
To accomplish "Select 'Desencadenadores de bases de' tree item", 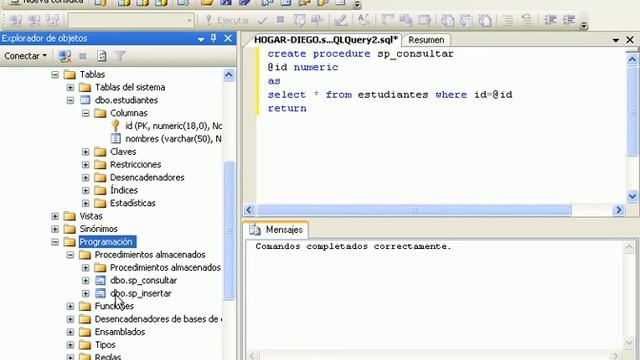I will [158, 319].
